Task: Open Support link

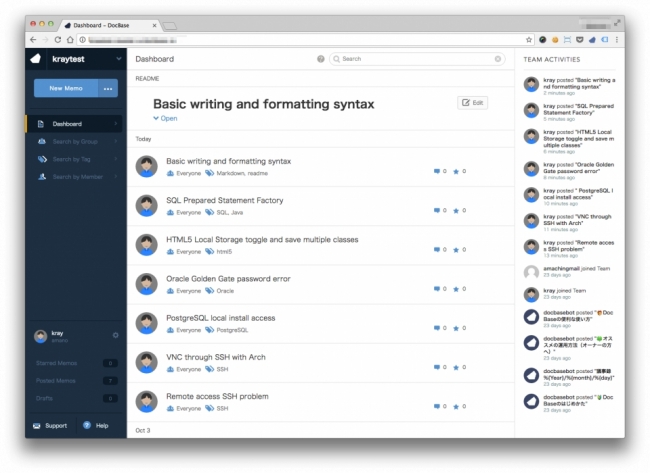Action: pyautogui.click(x=51, y=426)
